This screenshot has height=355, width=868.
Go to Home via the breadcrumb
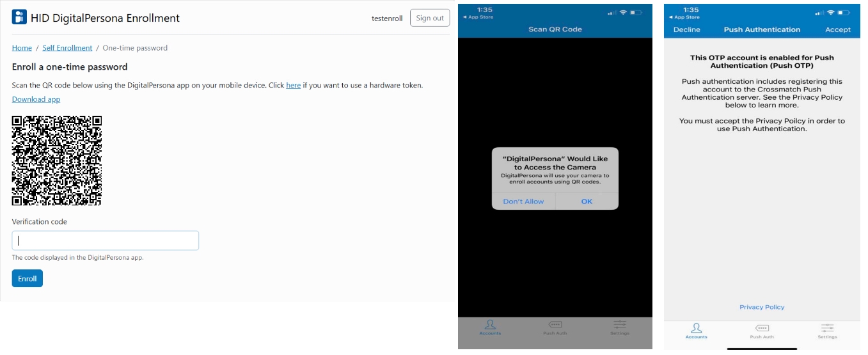point(22,48)
